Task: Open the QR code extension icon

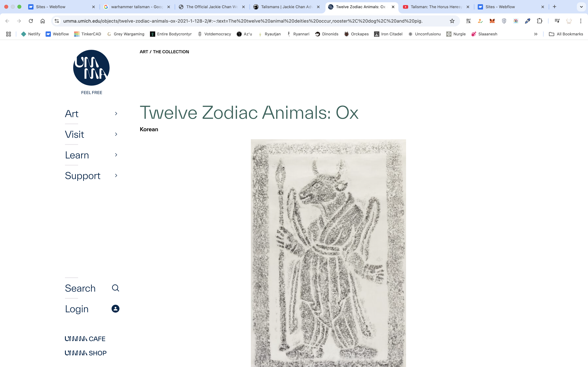Action: coord(468,21)
